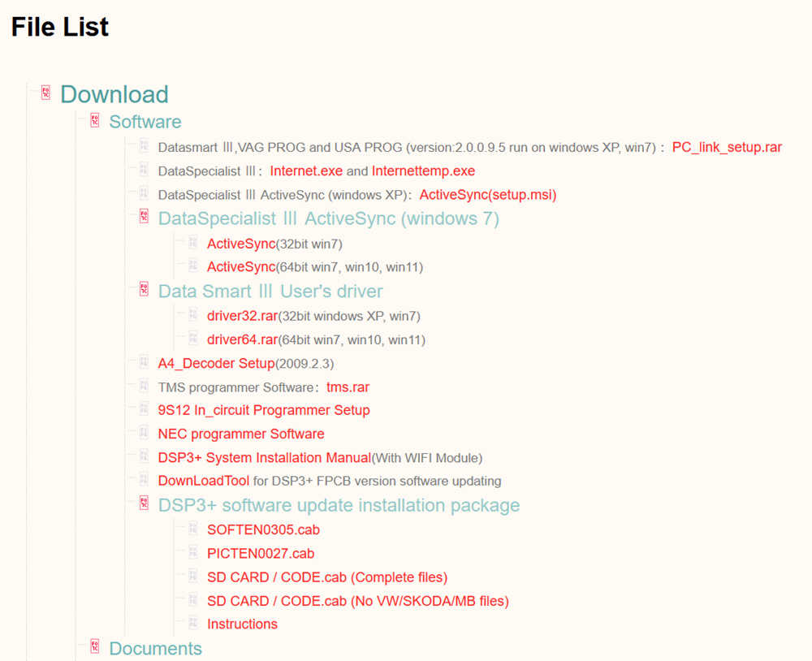This screenshot has width=812, height=661.
Task: Expand the Documents folder icon
Action: 95,647
